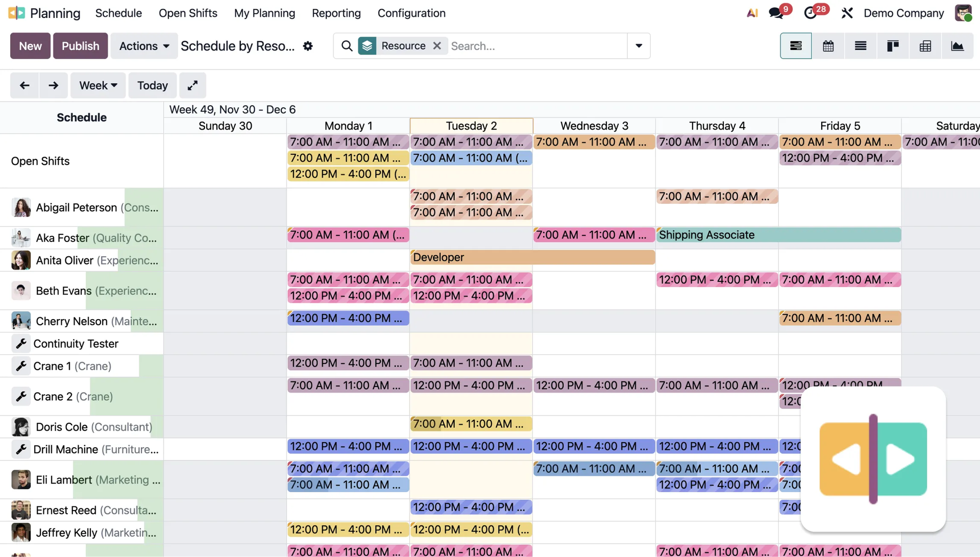Click Doris Cole's avatar

click(x=21, y=427)
